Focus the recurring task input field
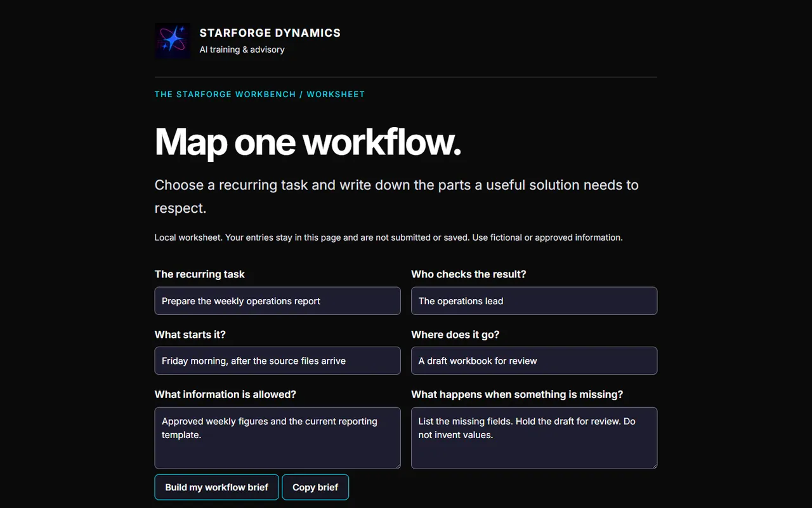The width and height of the screenshot is (812, 508). tap(278, 301)
